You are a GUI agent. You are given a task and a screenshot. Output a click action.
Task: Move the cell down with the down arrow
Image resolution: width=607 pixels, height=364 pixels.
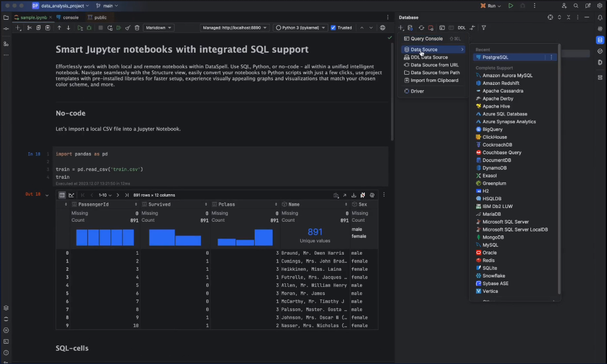pos(69,28)
